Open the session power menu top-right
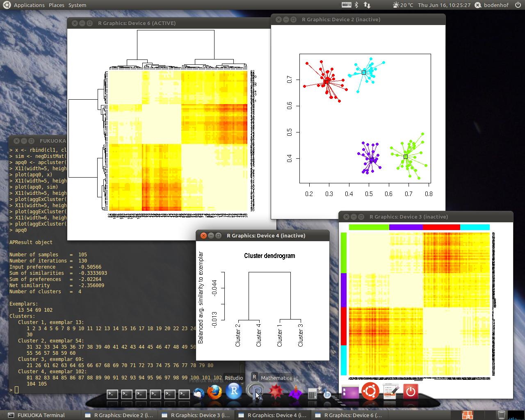525x420 pixels. (518, 5)
